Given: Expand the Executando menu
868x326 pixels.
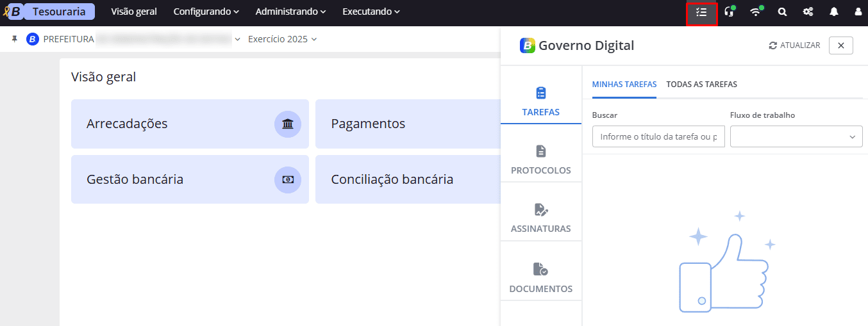Looking at the screenshot, I should coord(371,12).
